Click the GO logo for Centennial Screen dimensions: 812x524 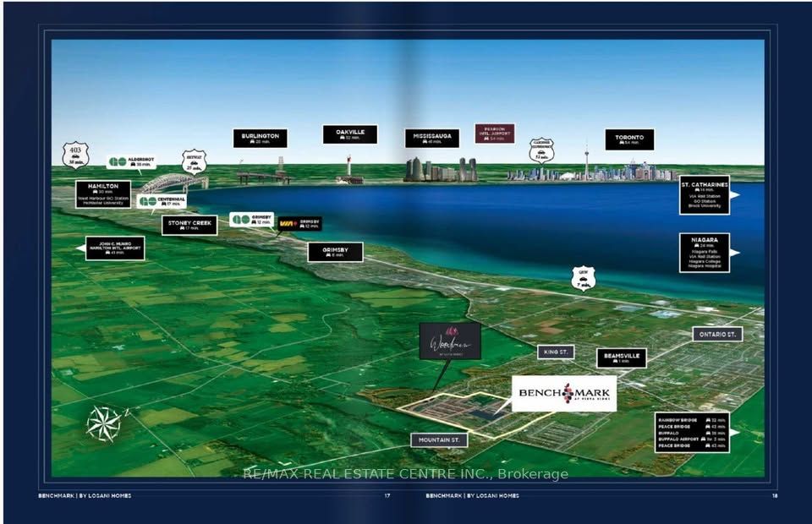[148, 201]
